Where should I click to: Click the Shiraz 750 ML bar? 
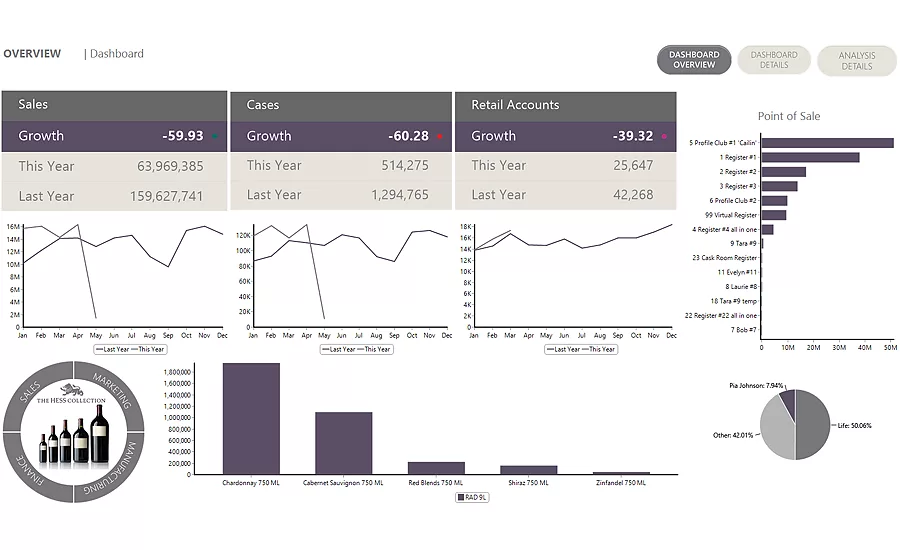[x=529, y=470]
